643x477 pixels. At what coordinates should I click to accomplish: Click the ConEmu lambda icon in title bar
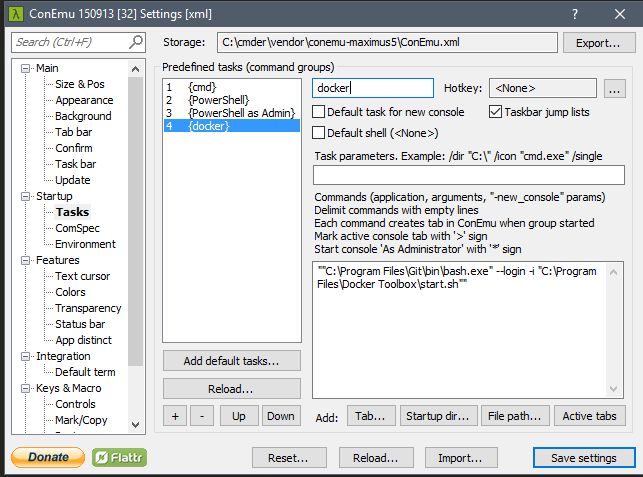(x=16, y=14)
